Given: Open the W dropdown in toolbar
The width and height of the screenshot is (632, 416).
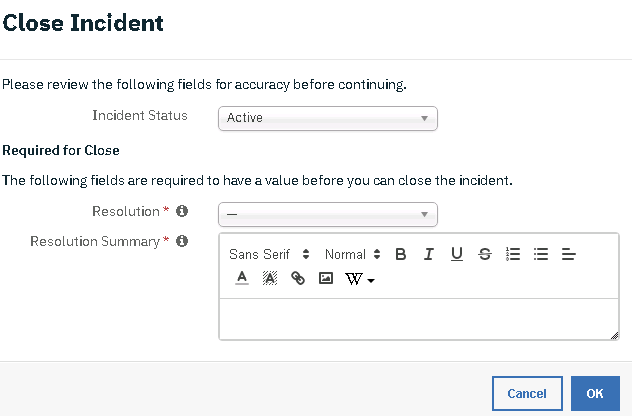Looking at the screenshot, I should (360, 279).
